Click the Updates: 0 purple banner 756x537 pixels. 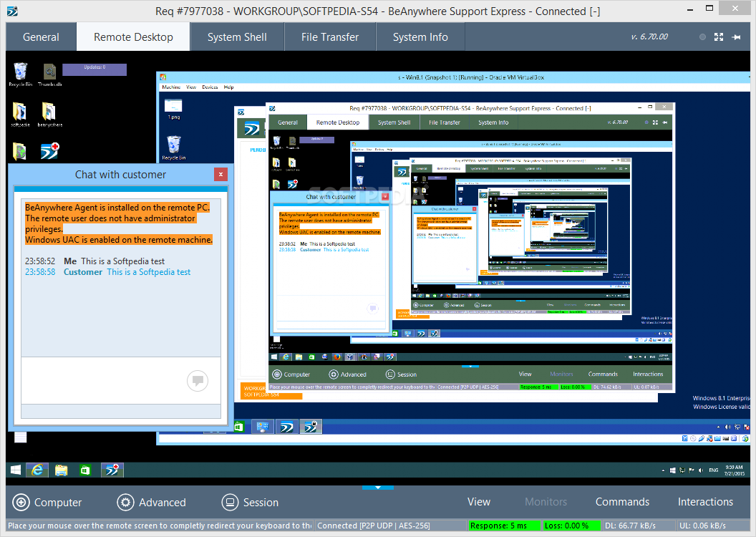94,70
